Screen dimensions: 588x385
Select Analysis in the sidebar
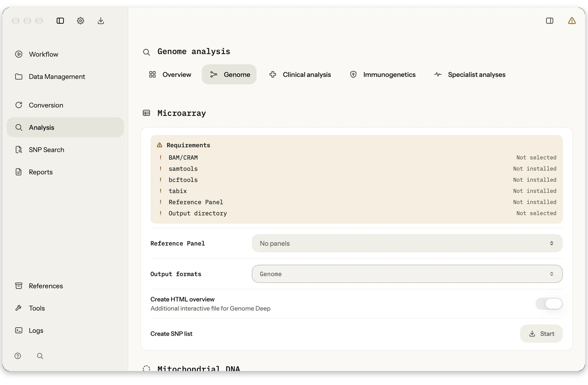[x=65, y=127]
